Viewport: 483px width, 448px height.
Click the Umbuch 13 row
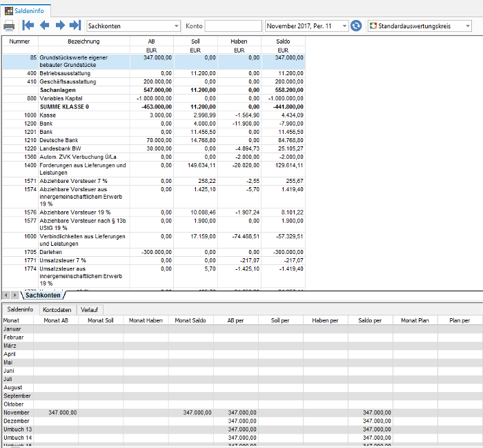[242, 429]
